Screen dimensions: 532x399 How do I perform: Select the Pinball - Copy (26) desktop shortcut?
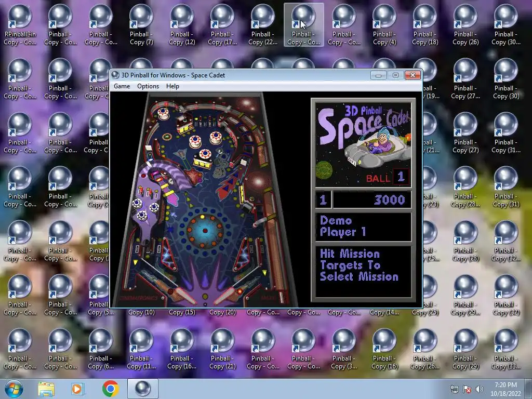click(x=465, y=25)
